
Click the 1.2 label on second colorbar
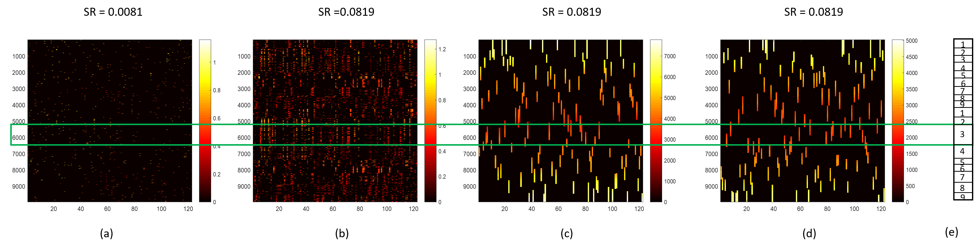pos(442,50)
